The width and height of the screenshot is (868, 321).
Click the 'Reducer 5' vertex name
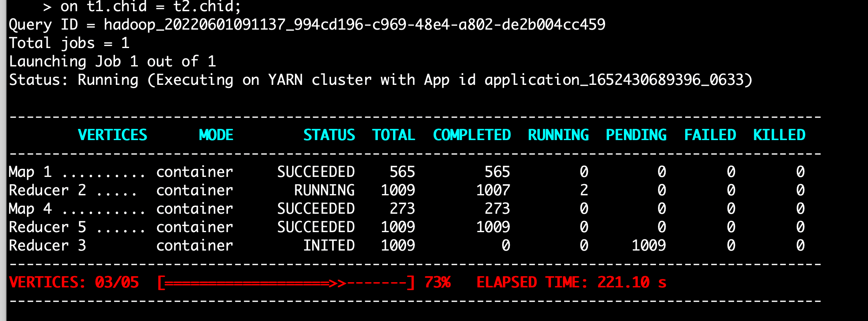[x=47, y=227]
